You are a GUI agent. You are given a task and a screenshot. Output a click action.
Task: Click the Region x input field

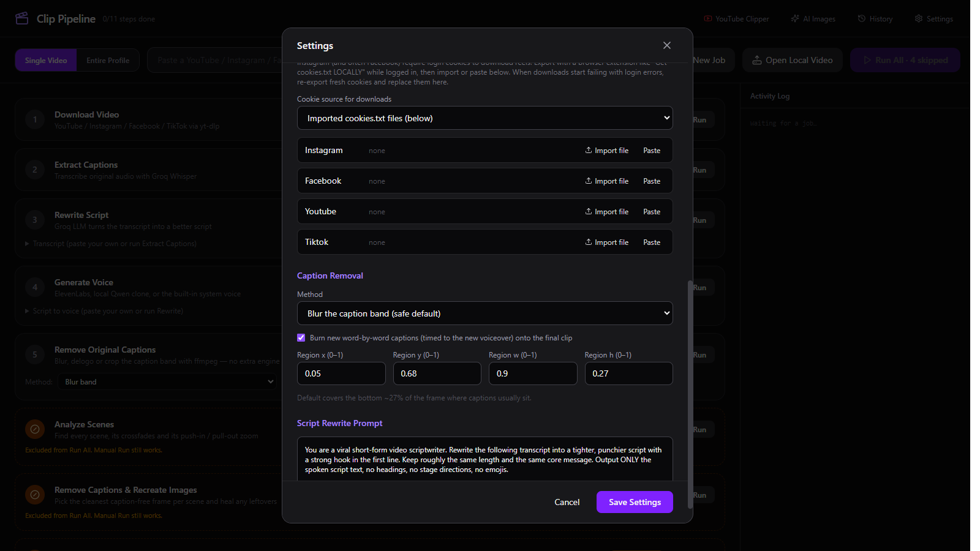coord(341,373)
